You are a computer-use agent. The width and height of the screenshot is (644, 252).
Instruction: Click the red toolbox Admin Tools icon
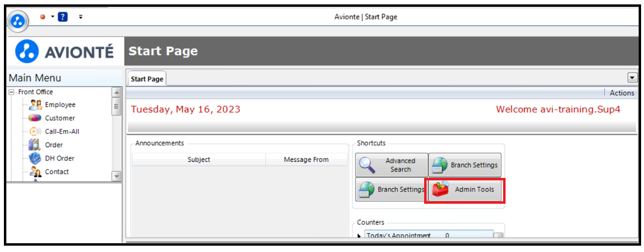441,190
